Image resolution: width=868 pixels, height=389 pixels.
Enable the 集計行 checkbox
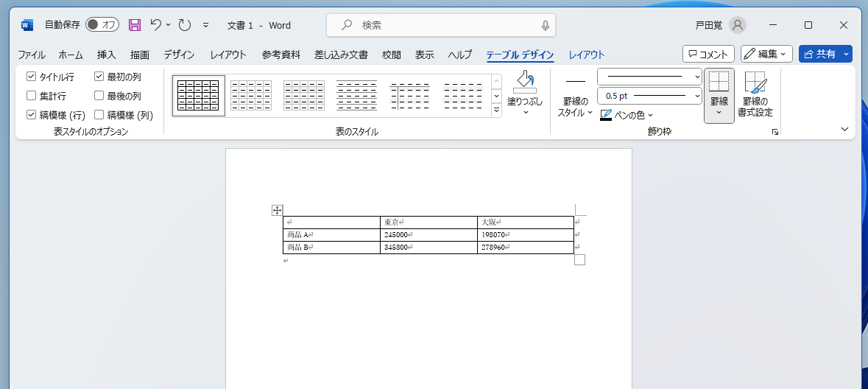31,96
